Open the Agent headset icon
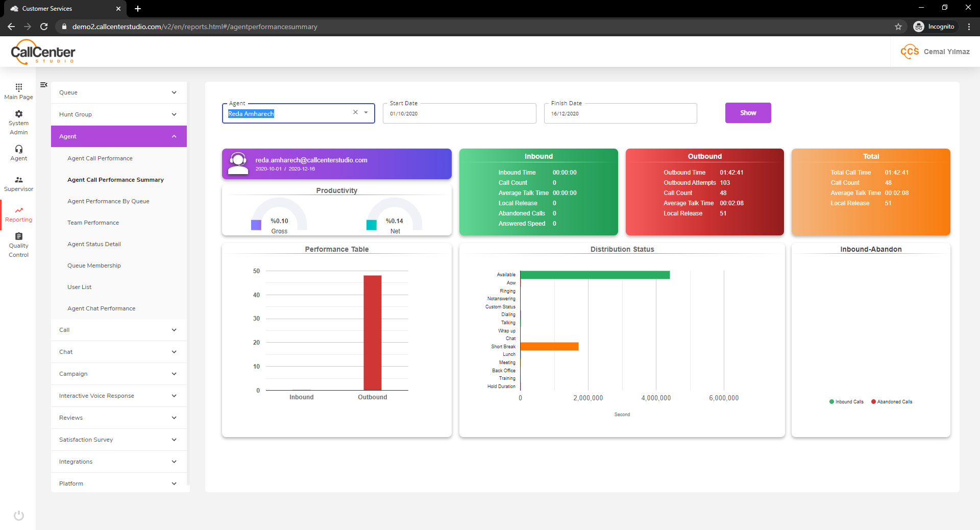Screen dimensions: 980x530 [x=19, y=149]
